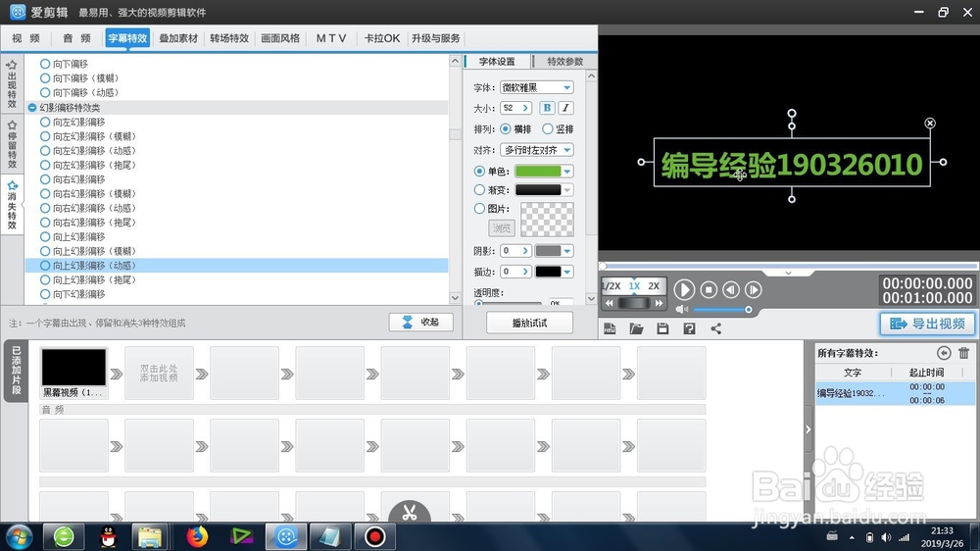Collapse preview panel chevron below progress bar

[x=788, y=274]
